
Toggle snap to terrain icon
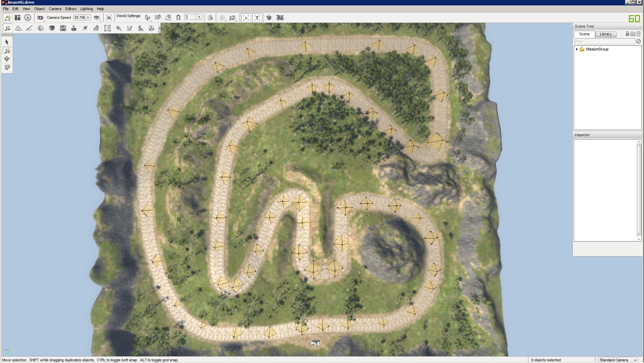168,17
